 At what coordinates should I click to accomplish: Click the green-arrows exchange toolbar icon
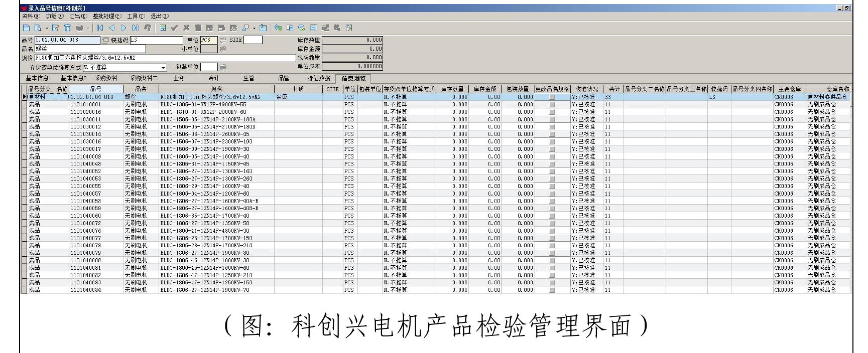coord(278,28)
